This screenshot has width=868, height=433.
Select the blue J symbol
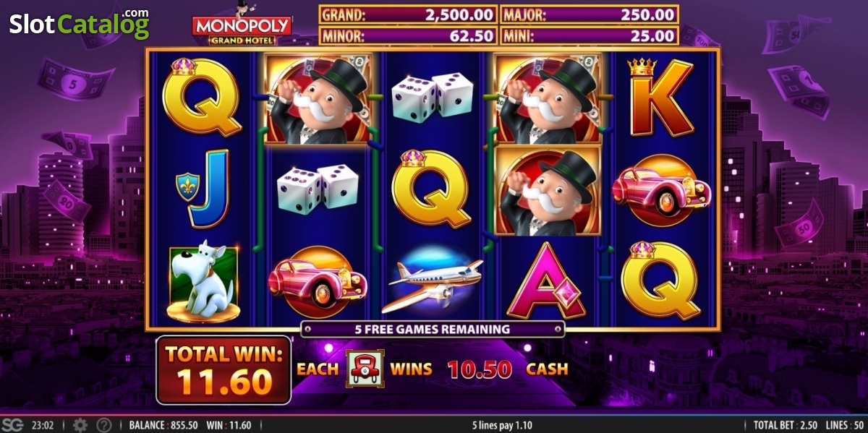point(203,188)
